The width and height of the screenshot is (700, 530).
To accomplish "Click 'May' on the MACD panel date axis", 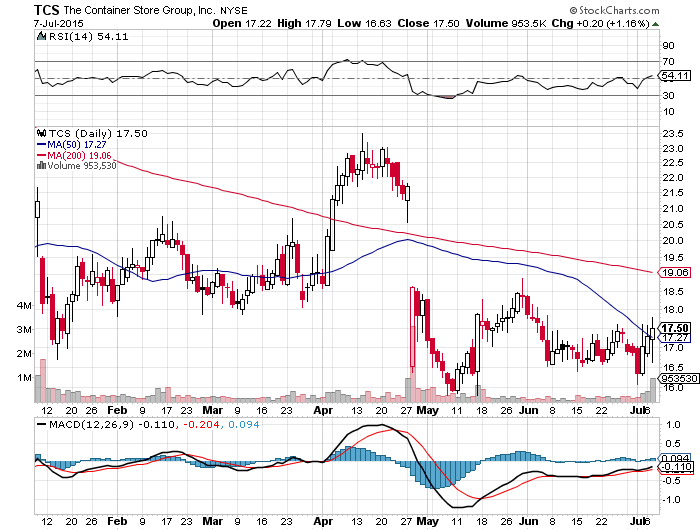I will click(428, 521).
